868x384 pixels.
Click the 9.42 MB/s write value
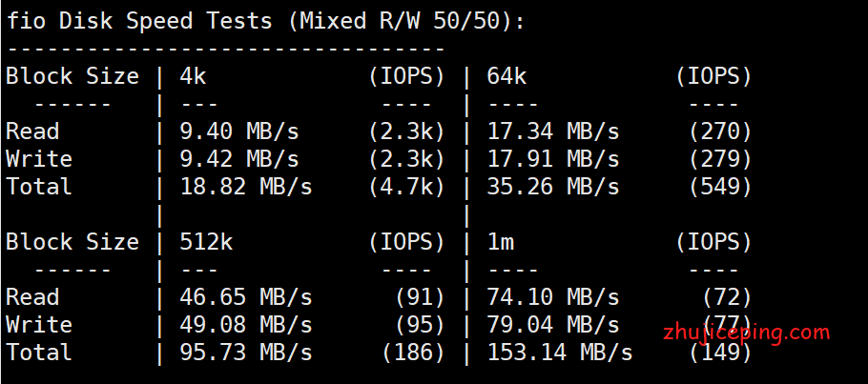(239, 159)
